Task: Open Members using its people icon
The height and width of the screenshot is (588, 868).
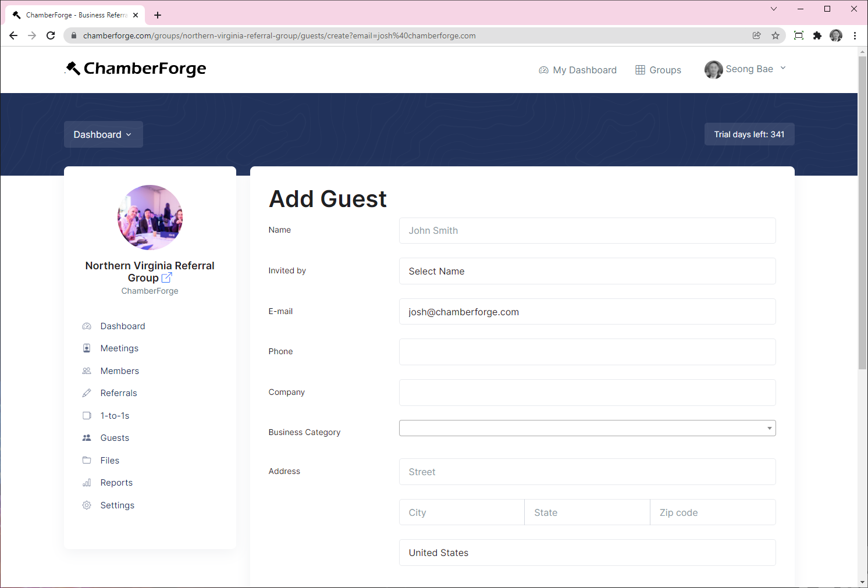Action: click(87, 370)
